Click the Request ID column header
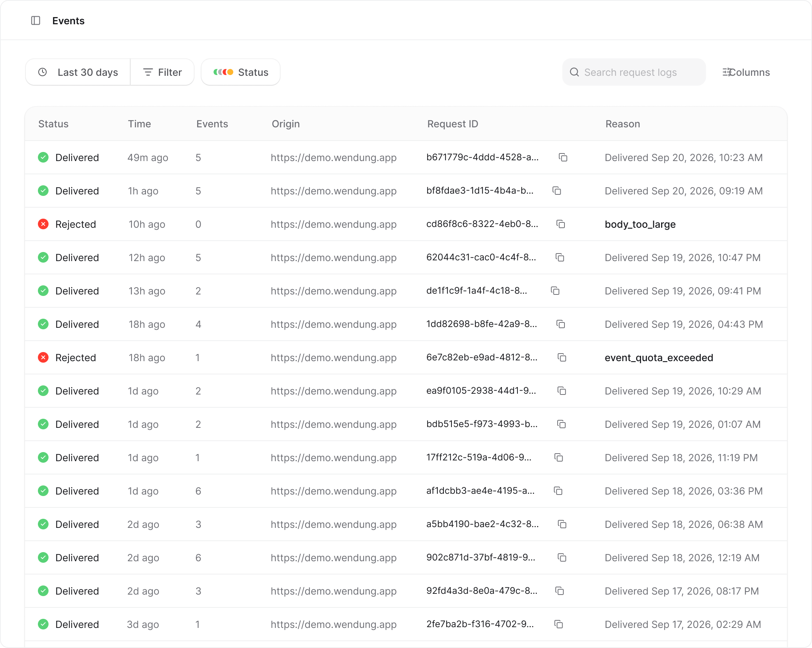 [453, 124]
